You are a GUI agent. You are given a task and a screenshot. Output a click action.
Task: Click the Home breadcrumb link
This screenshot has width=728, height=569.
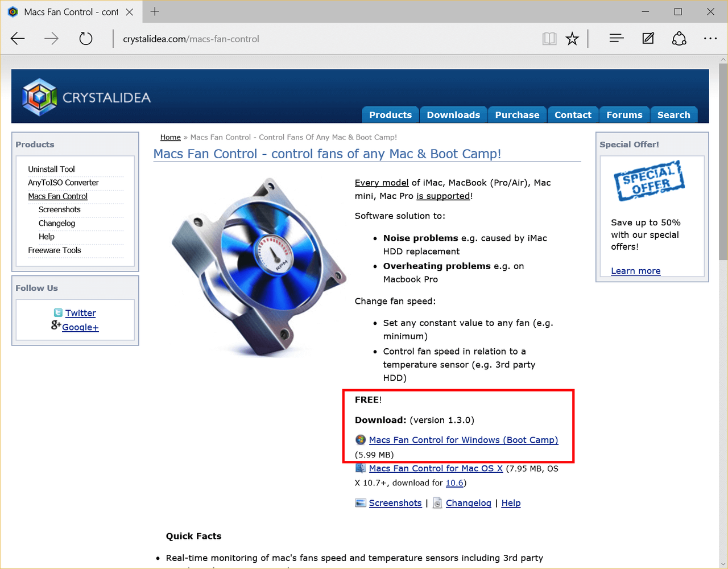(171, 137)
